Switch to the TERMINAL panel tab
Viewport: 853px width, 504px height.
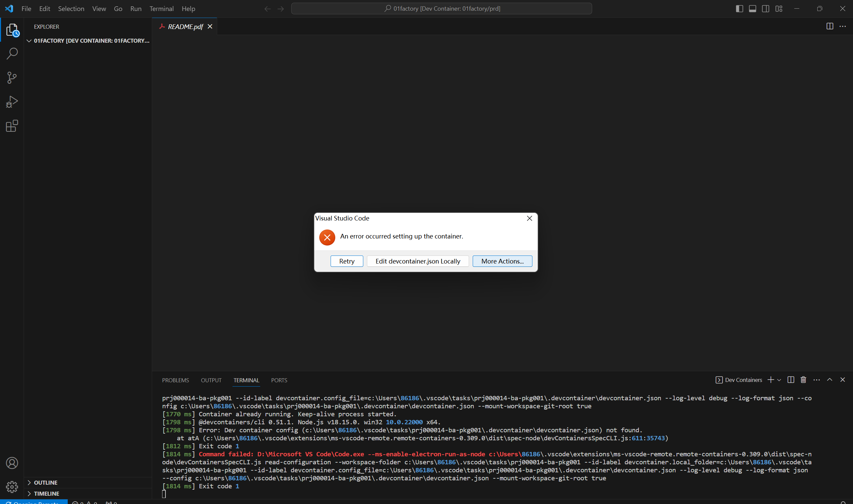(246, 380)
